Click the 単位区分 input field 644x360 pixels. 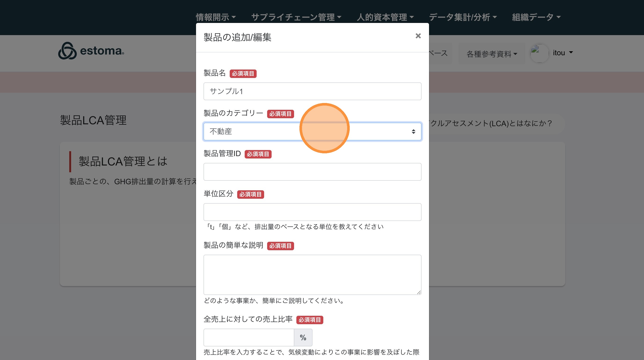pos(312,212)
